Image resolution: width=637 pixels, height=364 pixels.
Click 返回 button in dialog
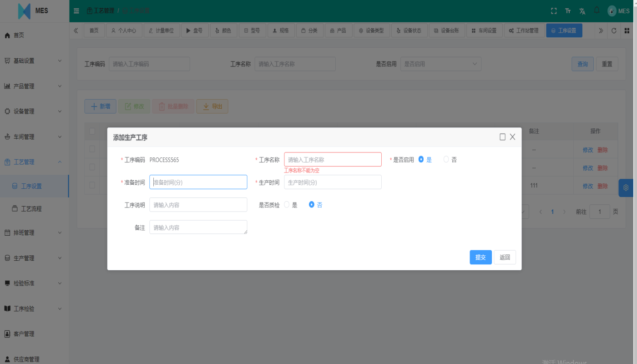[x=505, y=257]
